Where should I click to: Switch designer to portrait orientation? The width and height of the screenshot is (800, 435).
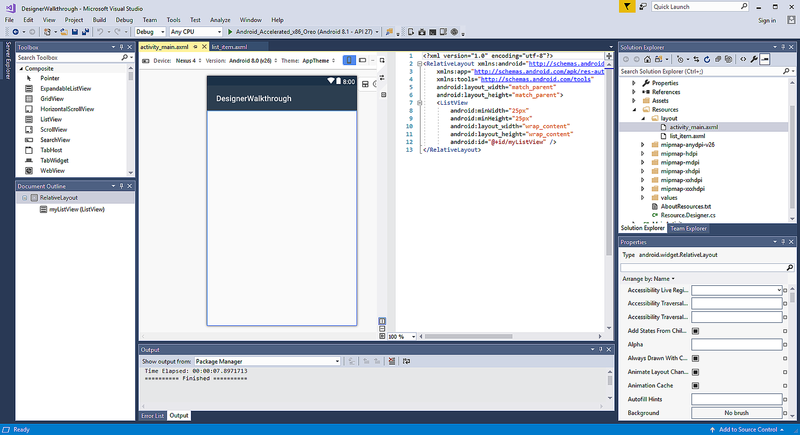(349, 60)
